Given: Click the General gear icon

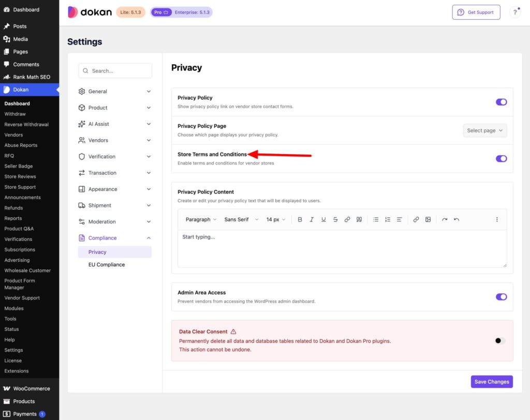Looking at the screenshot, I should 81,92.
